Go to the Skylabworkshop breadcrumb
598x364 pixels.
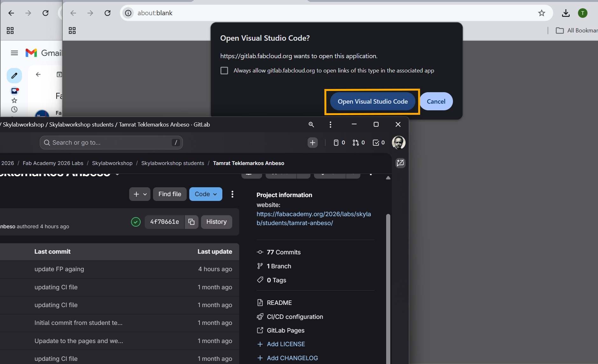(112, 163)
